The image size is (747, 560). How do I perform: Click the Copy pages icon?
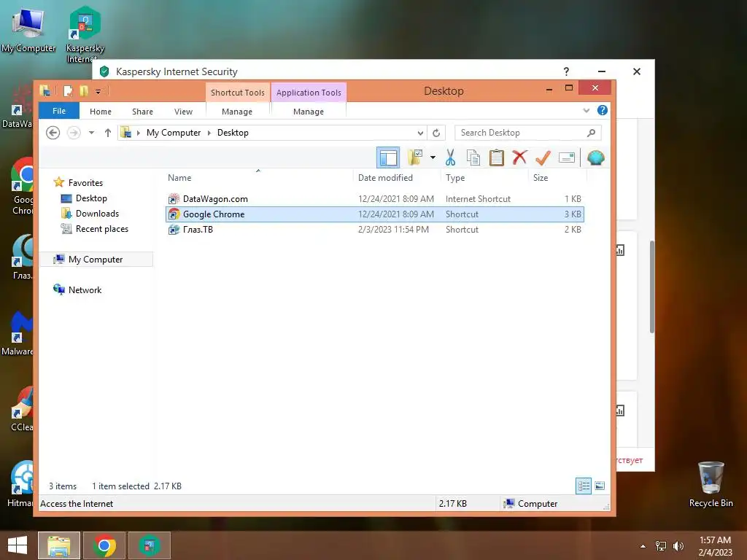(x=473, y=157)
